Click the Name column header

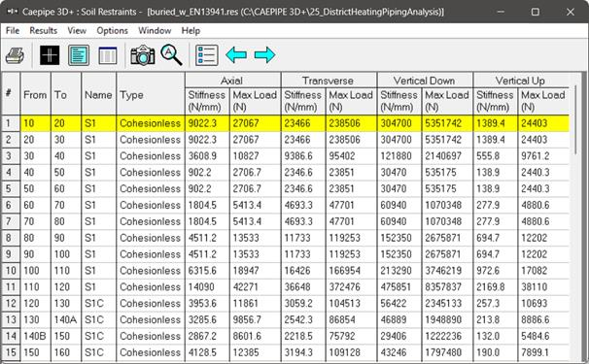click(x=98, y=94)
